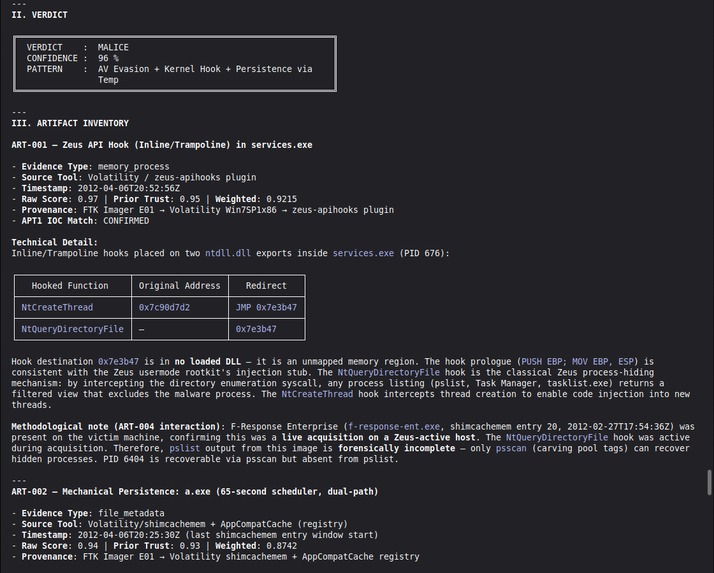Image resolution: width=714 pixels, height=573 pixels.
Task: Click the 'memory_process' evidence type value
Action: [133, 167]
